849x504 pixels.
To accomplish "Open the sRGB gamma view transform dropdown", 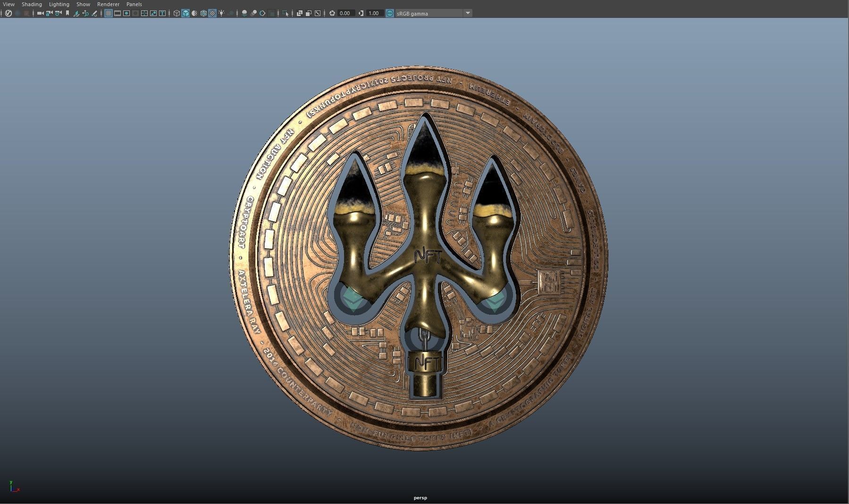I will [433, 13].
